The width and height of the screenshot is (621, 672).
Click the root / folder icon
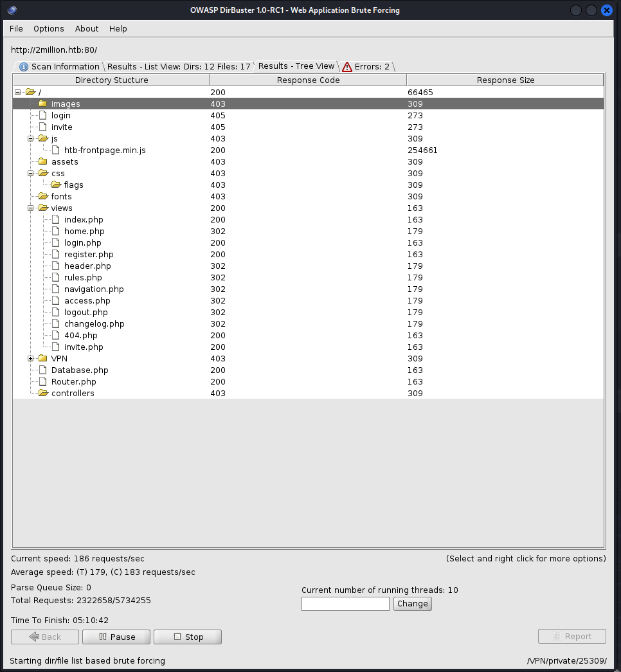tap(30, 92)
